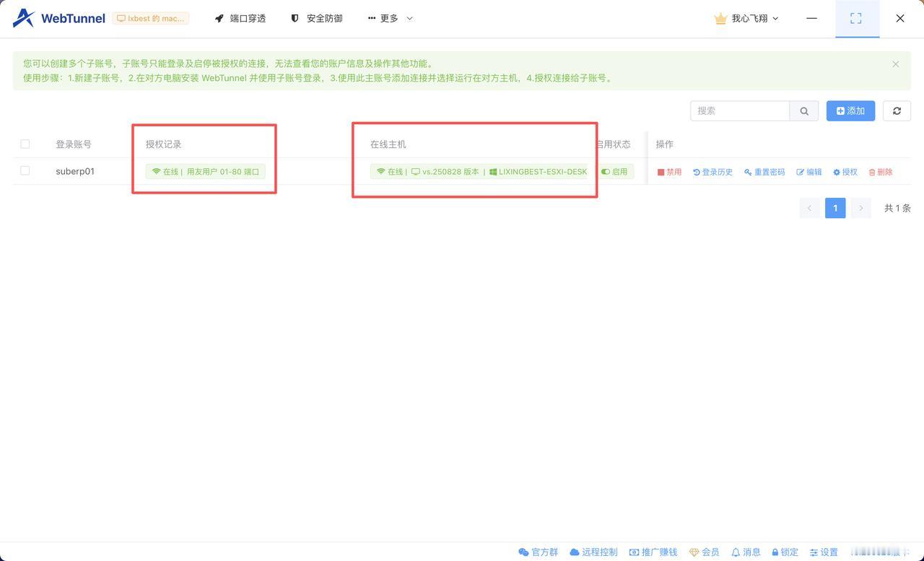Image resolution: width=924 pixels, height=561 pixels.
Task: Focus the 搜索 input field
Action: tap(740, 110)
